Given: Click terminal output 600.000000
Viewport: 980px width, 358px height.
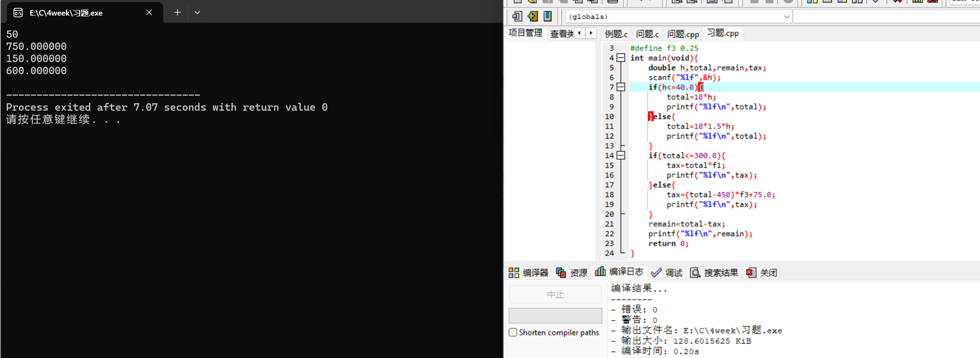Looking at the screenshot, I should tap(36, 71).
